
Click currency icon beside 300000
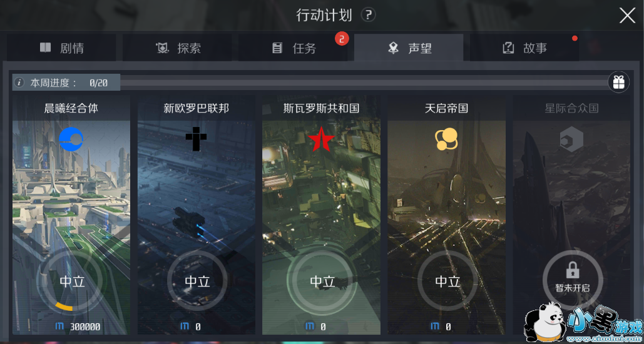click(60, 326)
